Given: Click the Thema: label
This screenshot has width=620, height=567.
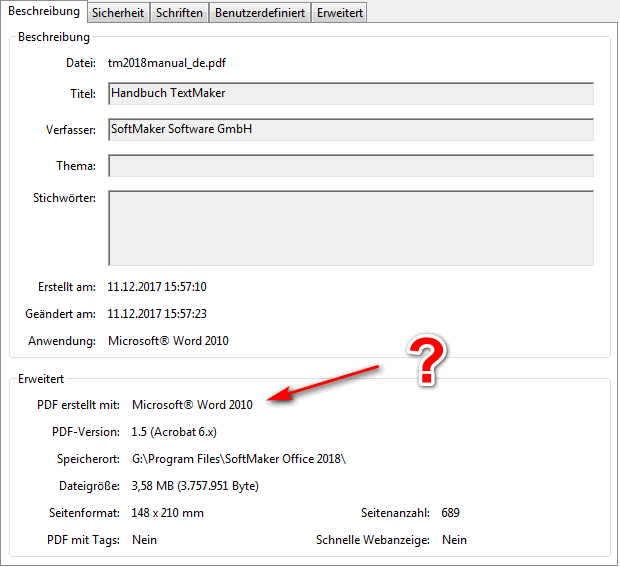Looking at the screenshot, I should [x=76, y=166].
